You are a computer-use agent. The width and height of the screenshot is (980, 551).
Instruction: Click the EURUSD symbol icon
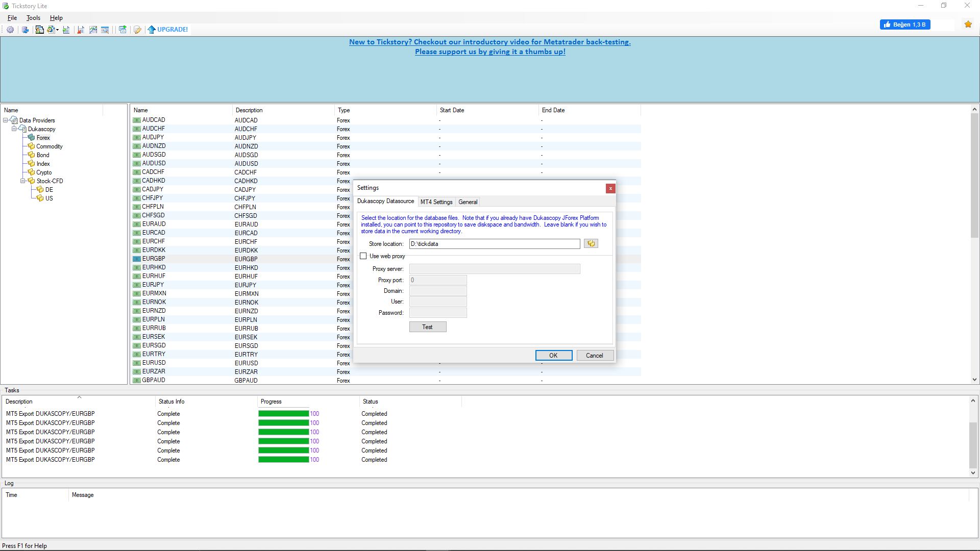[137, 363]
